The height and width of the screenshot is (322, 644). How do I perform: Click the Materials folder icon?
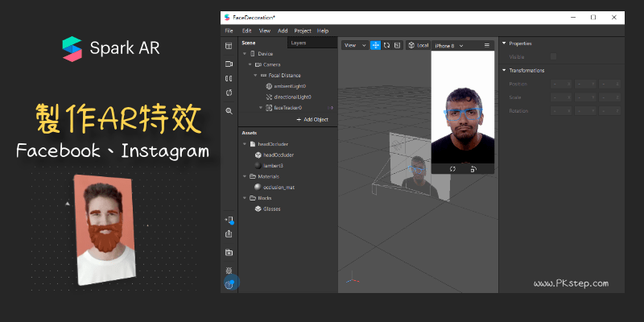[253, 176]
